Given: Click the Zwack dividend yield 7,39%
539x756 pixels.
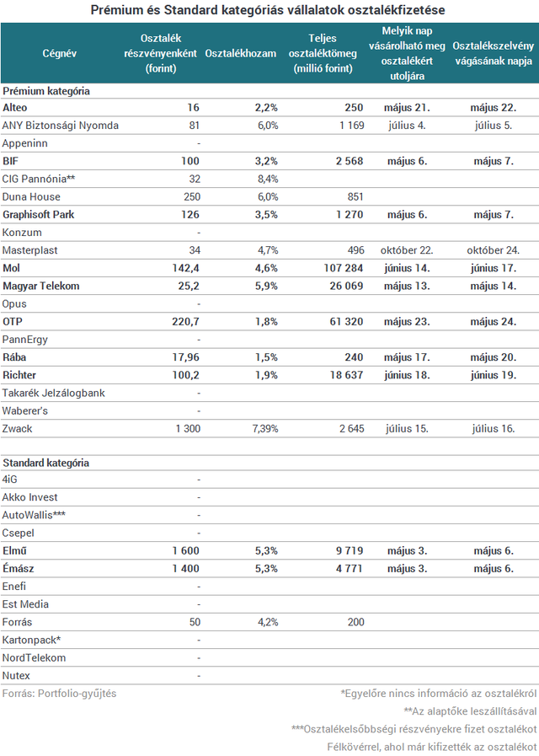Looking at the screenshot, I should (265, 428).
